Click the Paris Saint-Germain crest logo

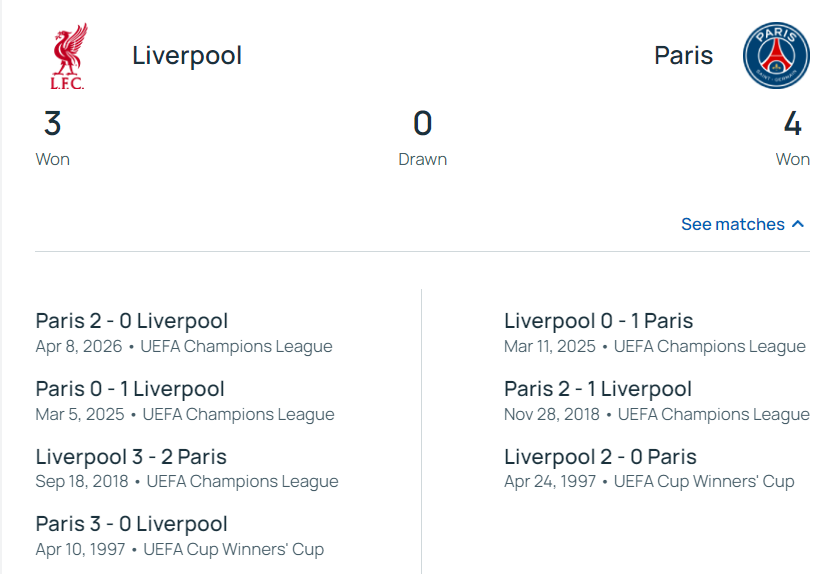pyautogui.click(x=775, y=56)
